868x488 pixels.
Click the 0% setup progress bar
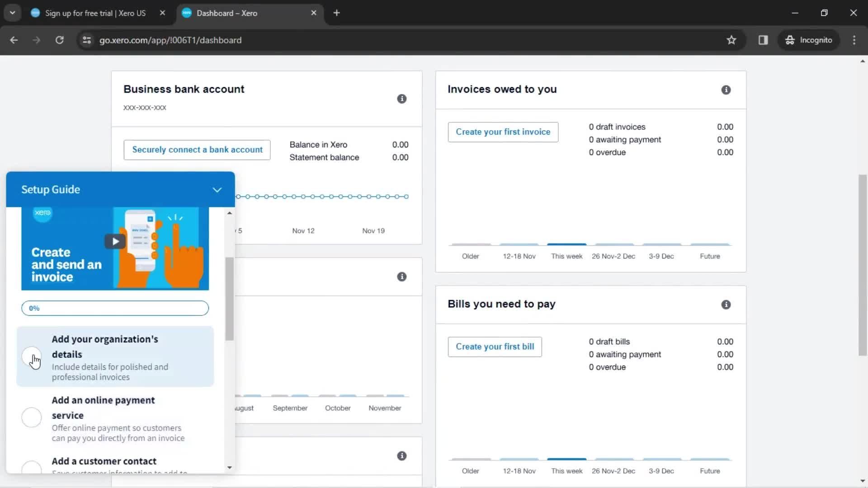pos(115,308)
